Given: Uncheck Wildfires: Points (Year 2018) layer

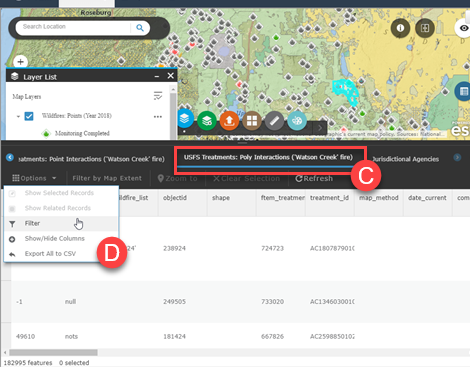Looking at the screenshot, I should click(29, 116).
